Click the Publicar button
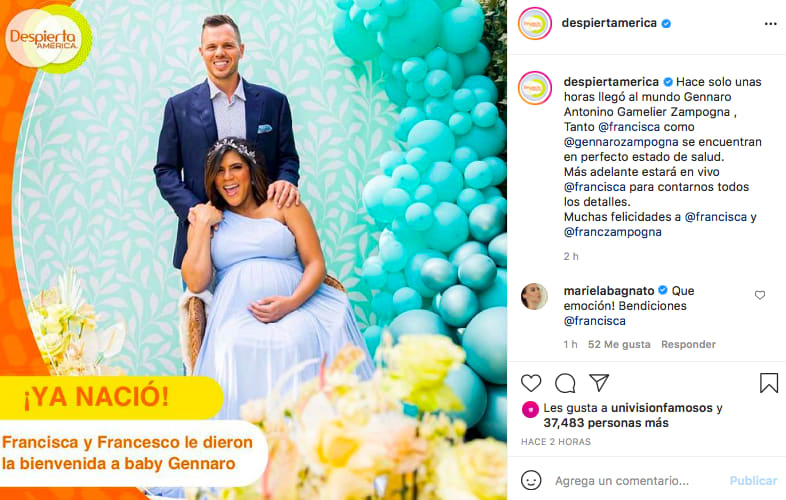The width and height of the screenshot is (786, 500). coord(753,480)
